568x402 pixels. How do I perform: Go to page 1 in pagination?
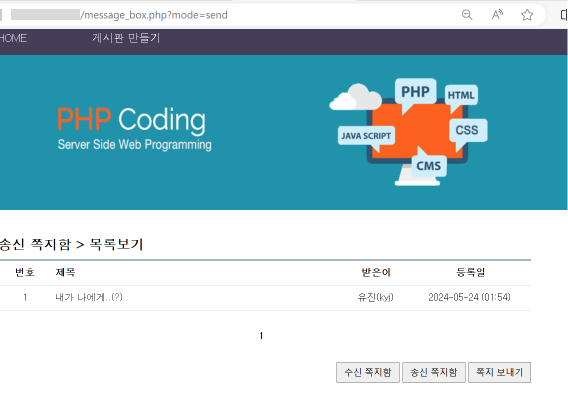pyautogui.click(x=261, y=336)
